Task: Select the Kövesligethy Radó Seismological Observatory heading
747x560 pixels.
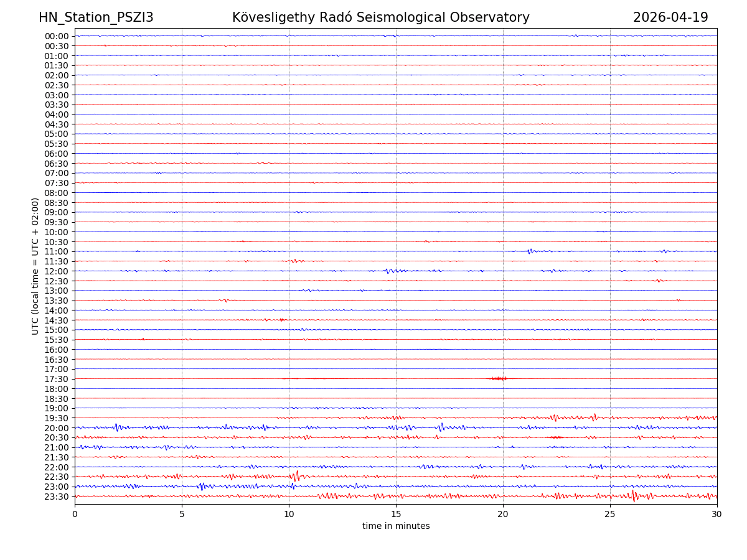Action: point(380,18)
